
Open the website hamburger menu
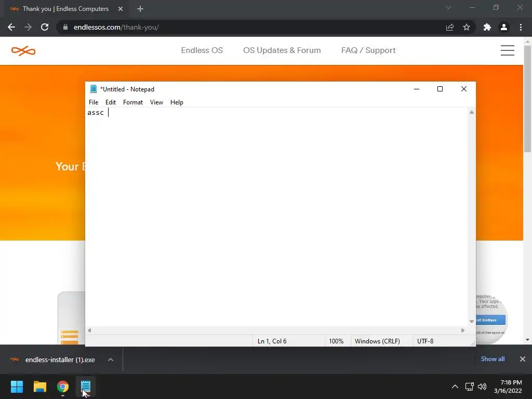[508, 50]
